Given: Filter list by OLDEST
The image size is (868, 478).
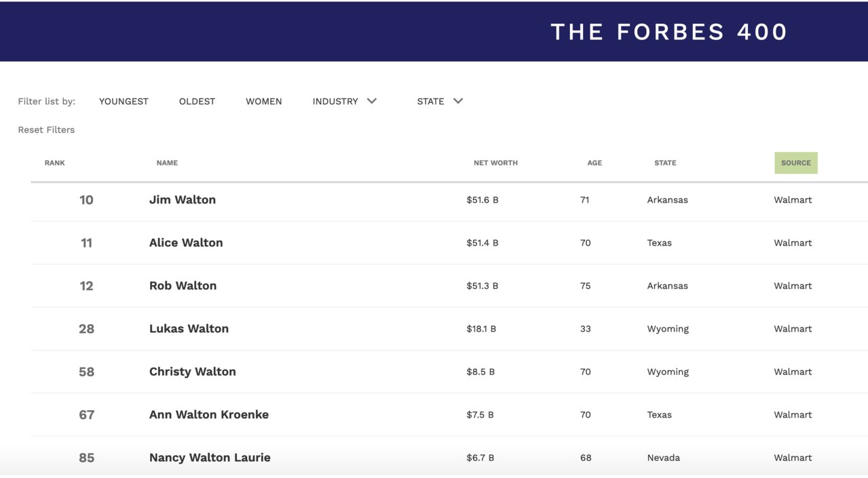Looking at the screenshot, I should tap(197, 101).
